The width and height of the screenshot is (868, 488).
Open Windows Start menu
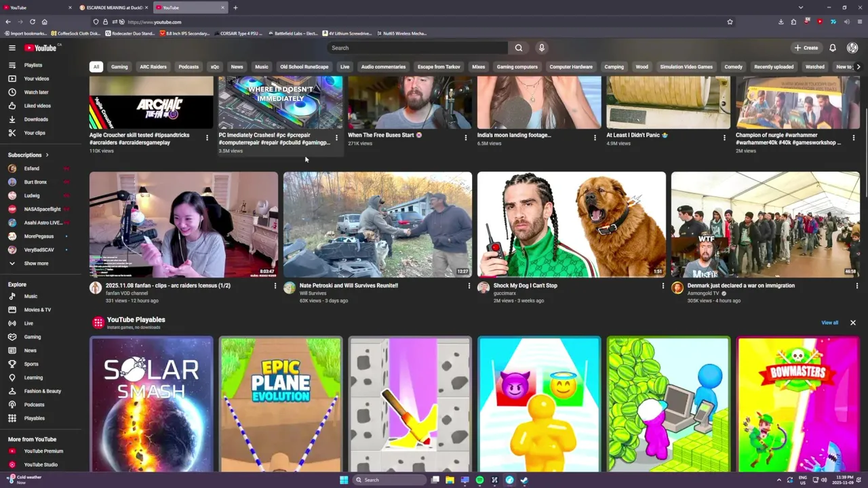tap(344, 480)
